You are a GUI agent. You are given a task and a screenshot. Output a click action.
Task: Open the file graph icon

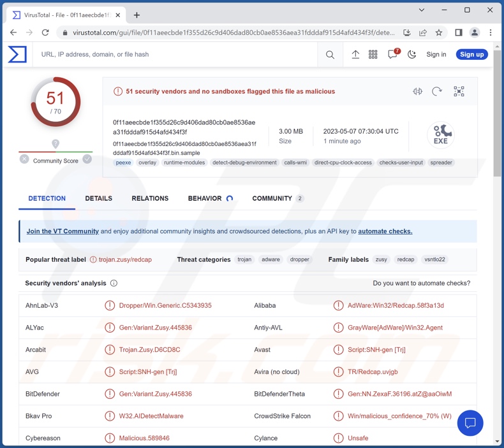point(459,92)
